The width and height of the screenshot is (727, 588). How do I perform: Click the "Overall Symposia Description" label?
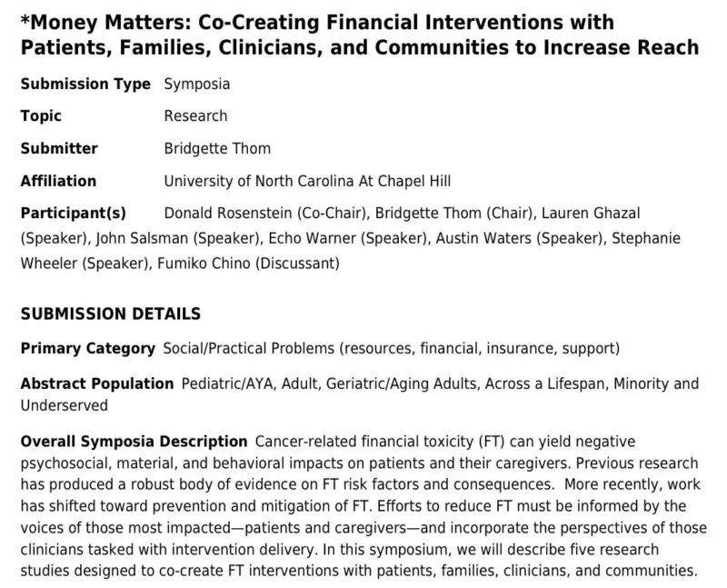(x=134, y=442)
